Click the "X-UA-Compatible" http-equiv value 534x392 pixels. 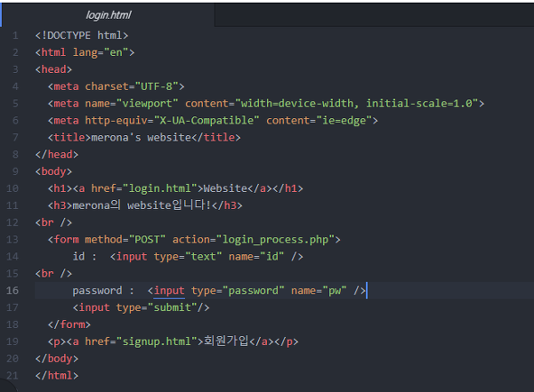click(206, 121)
